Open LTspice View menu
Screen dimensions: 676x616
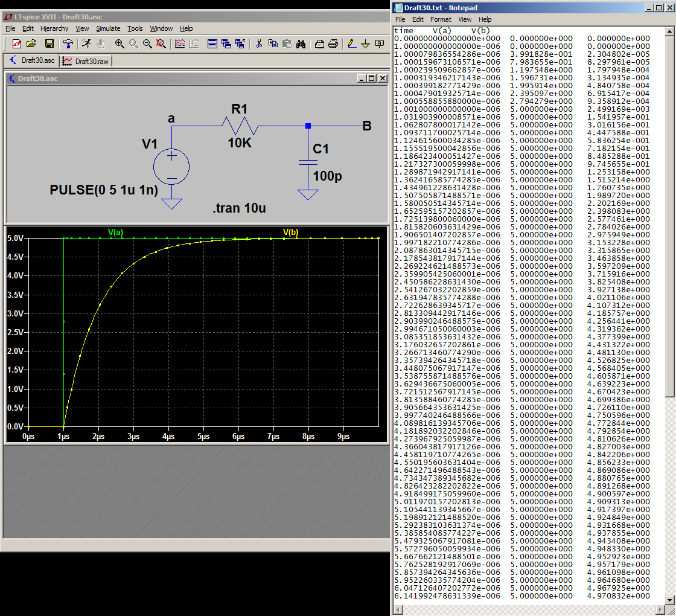(x=82, y=28)
